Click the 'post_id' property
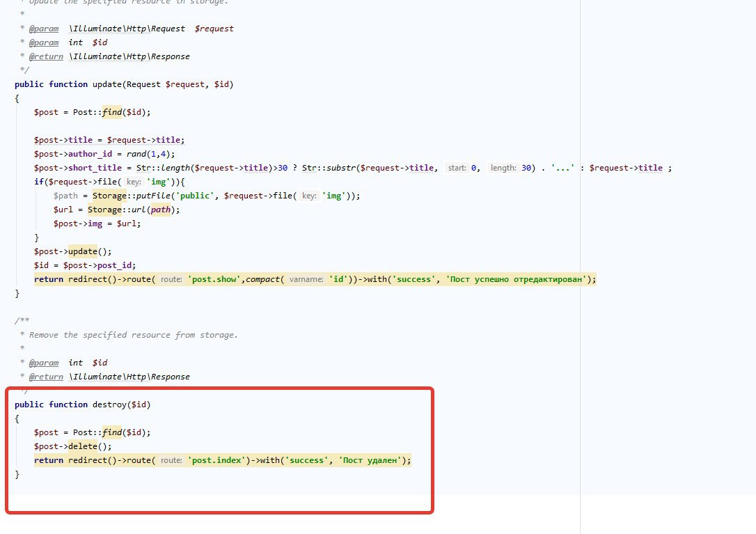This screenshot has width=756, height=534. point(114,265)
